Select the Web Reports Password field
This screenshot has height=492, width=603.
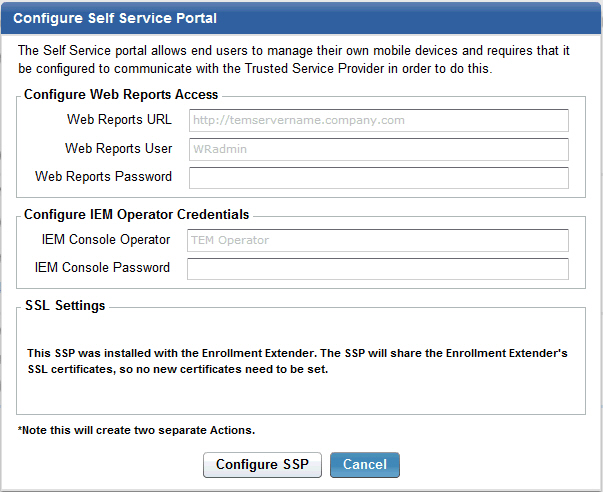(378, 178)
